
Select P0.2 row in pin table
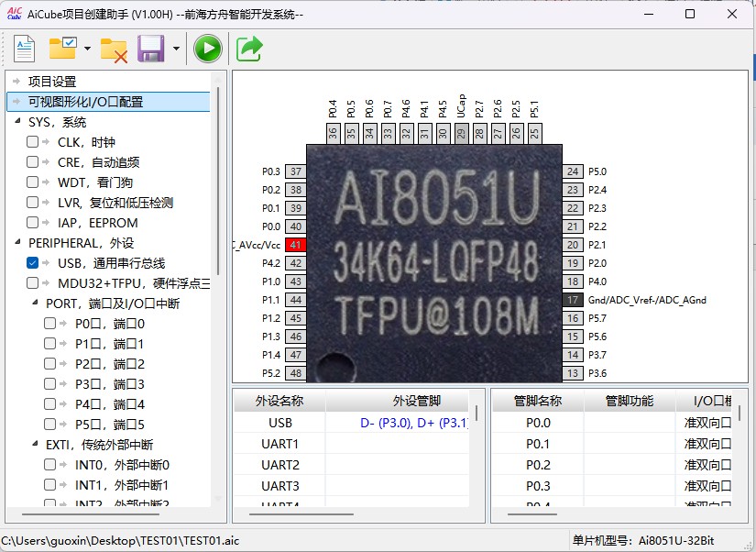612,465
